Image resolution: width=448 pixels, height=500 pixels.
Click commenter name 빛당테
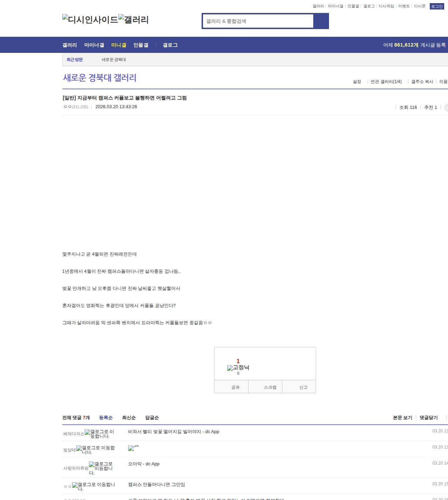tap(70, 450)
